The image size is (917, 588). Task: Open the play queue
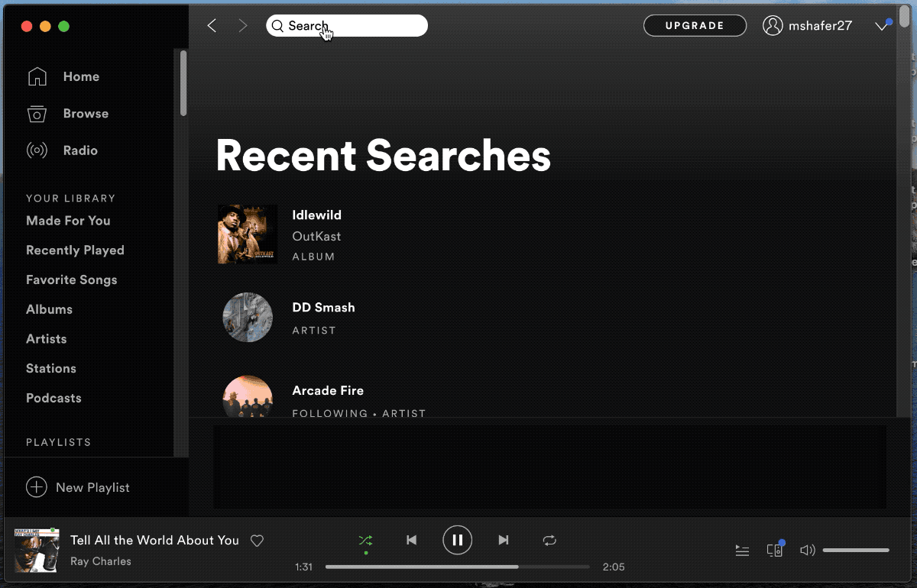pyautogui.click(x=742, y=550)
